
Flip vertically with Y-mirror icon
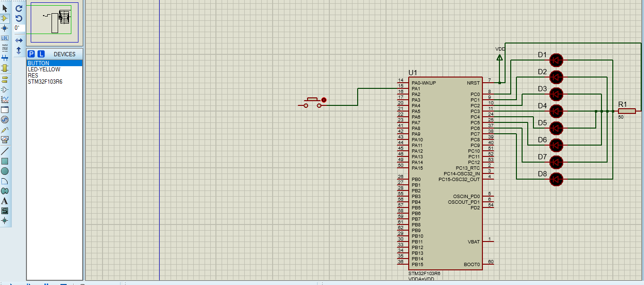coord(19,50)
